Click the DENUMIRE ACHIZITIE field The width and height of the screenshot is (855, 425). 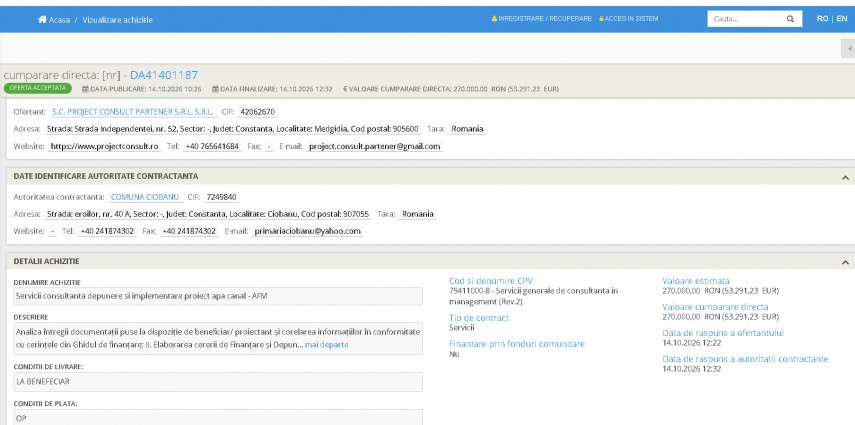point(218,296)
